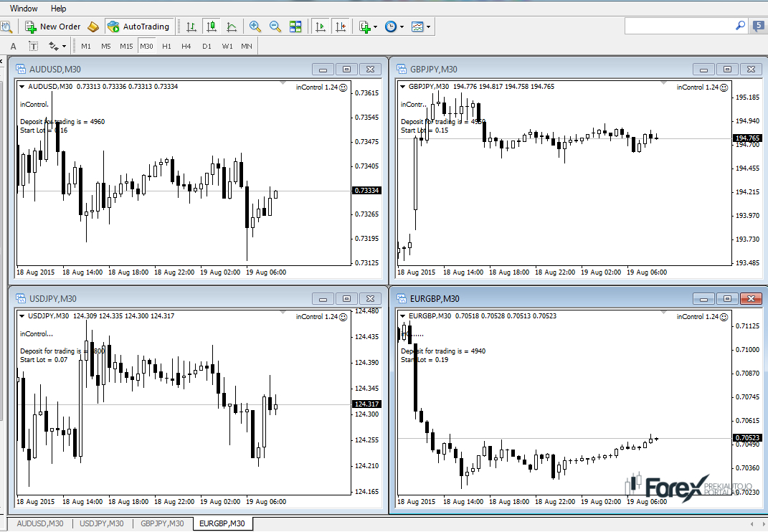This screenshot has height=532, width=768.
Task: Toggle chart shift from right edge
Action: click(x=341, y=27)
